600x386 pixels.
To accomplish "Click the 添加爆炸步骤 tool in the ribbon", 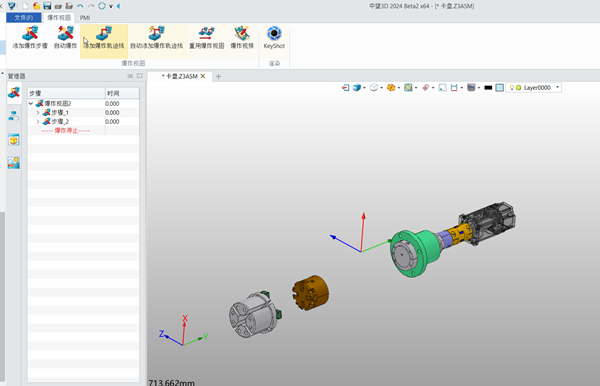I will coord(30,37).
